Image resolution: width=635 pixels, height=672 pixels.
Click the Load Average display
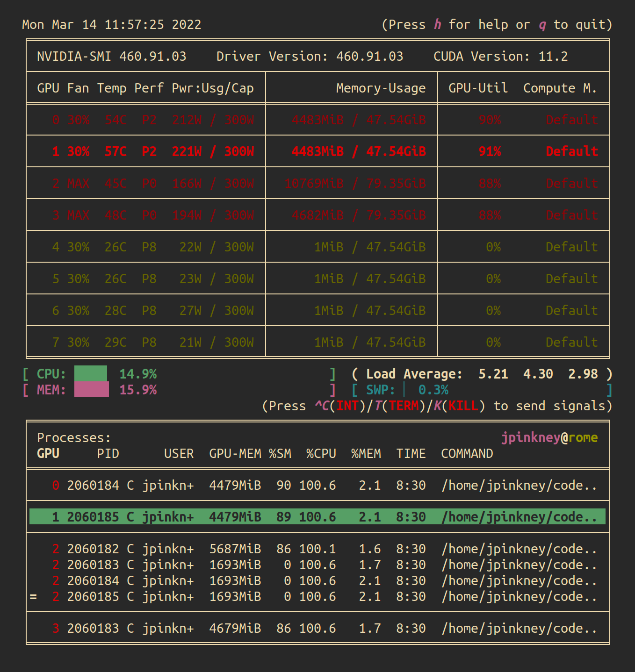pyautogui.click(x=479, y=374)
